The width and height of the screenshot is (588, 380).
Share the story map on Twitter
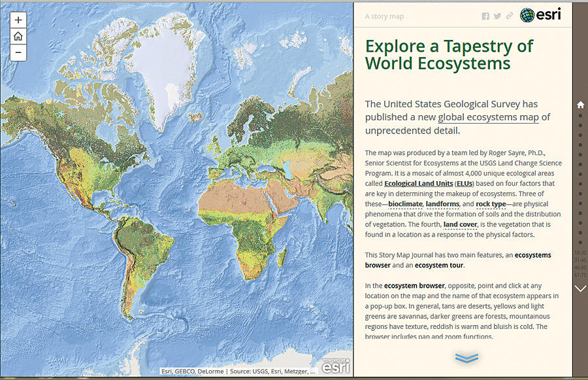[497, 15]
